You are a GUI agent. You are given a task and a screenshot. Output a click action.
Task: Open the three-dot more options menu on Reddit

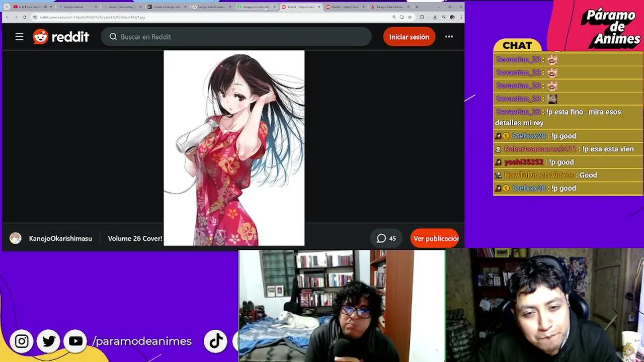point(449,37)
